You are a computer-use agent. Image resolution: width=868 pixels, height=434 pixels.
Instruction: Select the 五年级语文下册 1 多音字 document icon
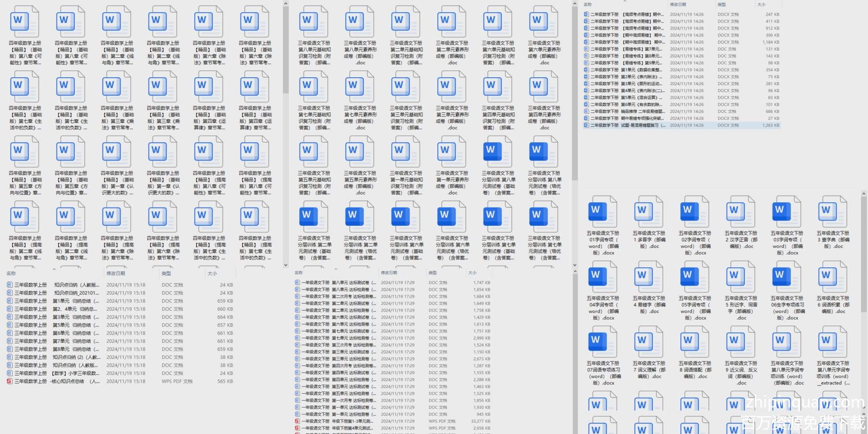pyautogui.click(x=648, y=211)
